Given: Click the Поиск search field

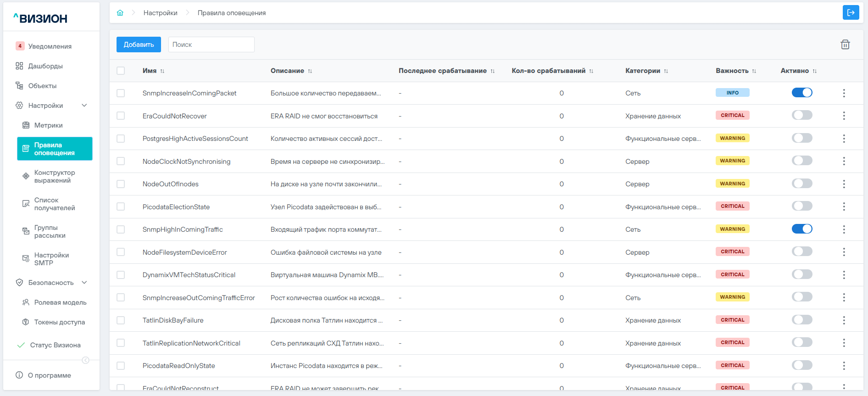Looking at the screenshot, I should coord(211,45).
